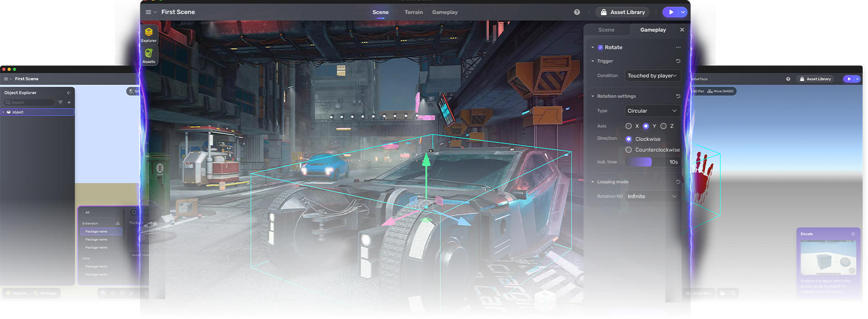Image resolution: width=868 pixels, height=319 pixels.
Task: Uncheck the Rotate component checkbox
Action: click(x=600, y=48)
